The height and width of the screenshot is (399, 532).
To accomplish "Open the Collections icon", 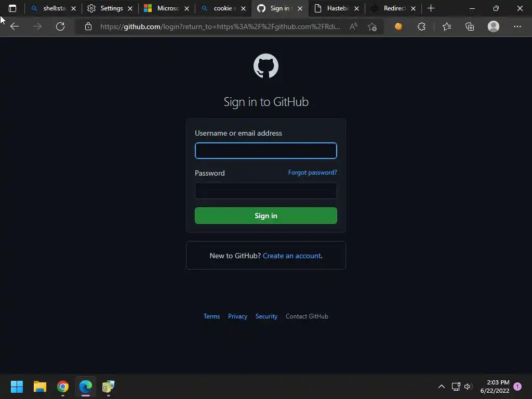I will (470, 26).
